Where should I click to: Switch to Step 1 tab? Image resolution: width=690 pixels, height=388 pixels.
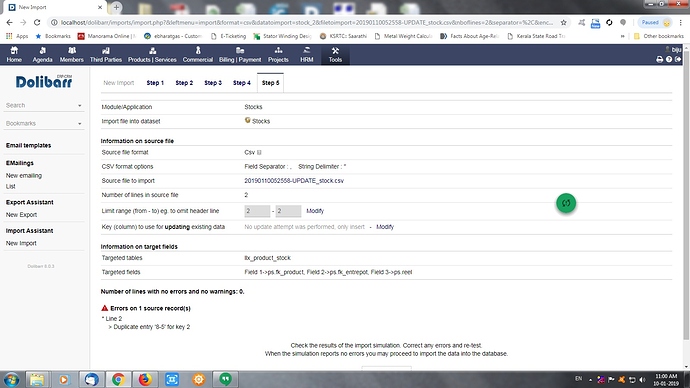point(155,83)
